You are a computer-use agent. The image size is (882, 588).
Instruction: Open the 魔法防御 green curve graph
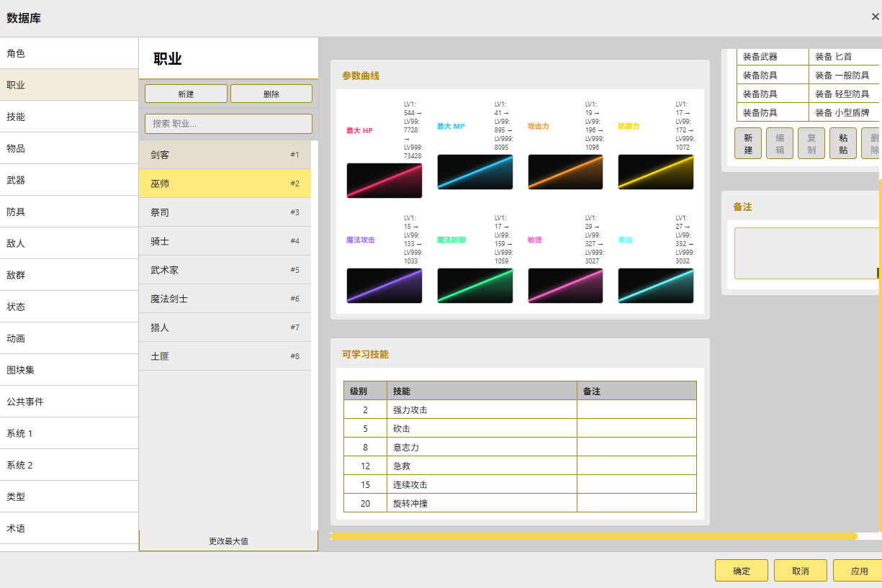475,286
